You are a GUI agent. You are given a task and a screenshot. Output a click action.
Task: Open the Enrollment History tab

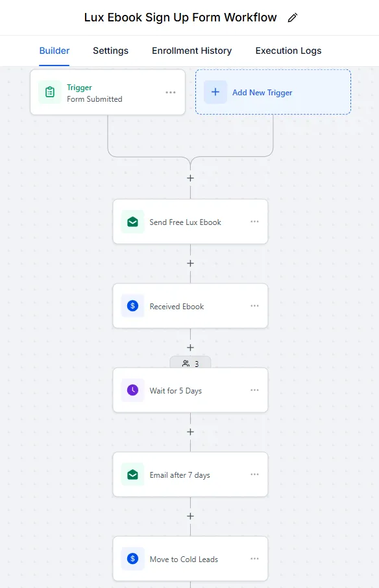pyautogui.click(x=191, y=51)
